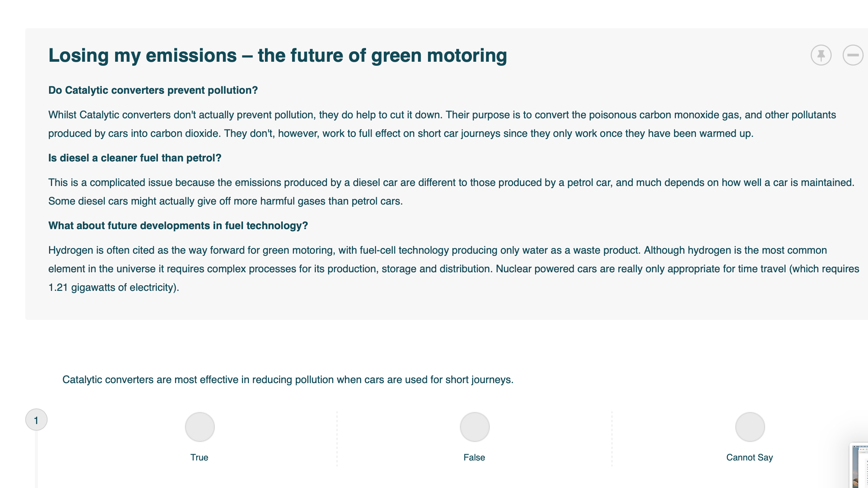Viewport: 868px width, 488px height.
Task: Click the circle above the False label
Action: pos(474,427)
